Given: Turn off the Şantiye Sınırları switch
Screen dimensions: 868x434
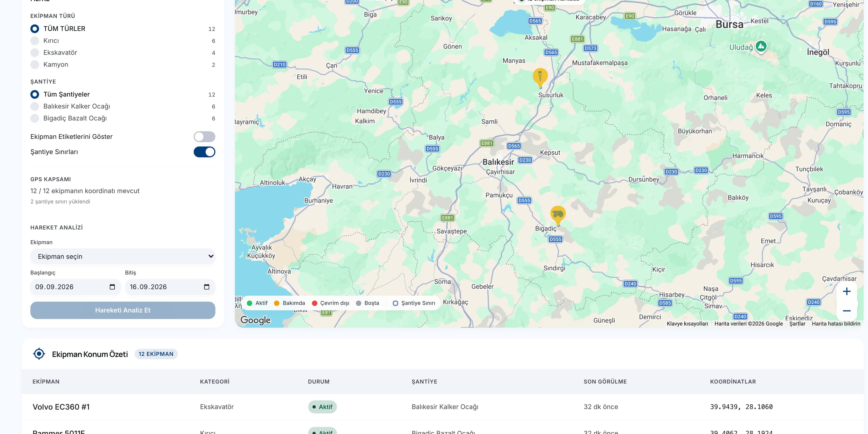Looking at the screenshot, I should (x=204, y=152).
